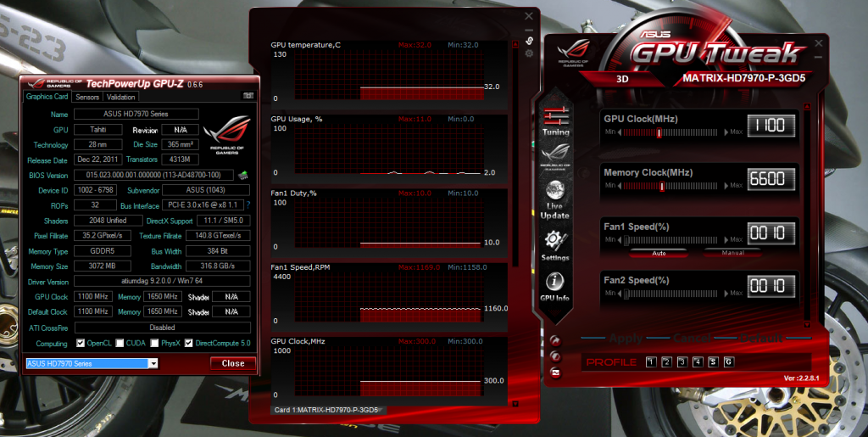Decrease Memory Clock with the Min arrow
The image size is (868, 437).
point(620,186)
